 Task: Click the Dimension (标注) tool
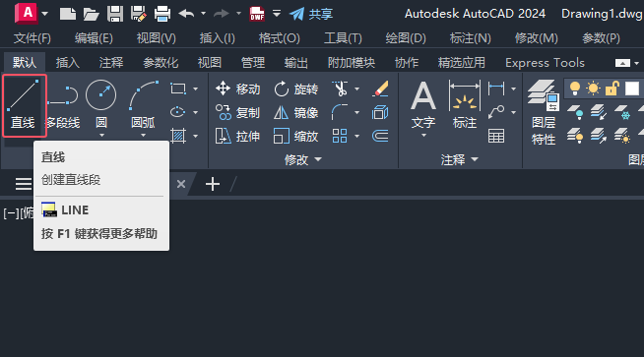pyautogui.click(x=465, y=104)
